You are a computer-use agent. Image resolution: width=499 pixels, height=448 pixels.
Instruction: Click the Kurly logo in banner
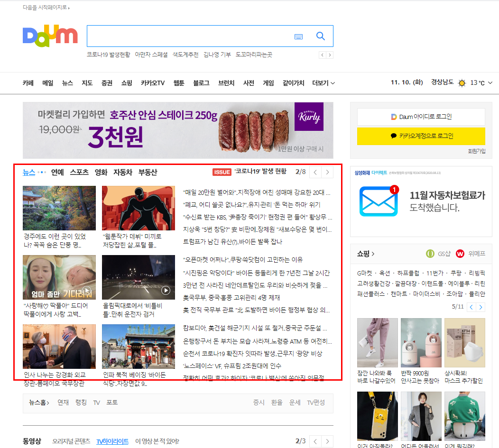click(309, 117)
